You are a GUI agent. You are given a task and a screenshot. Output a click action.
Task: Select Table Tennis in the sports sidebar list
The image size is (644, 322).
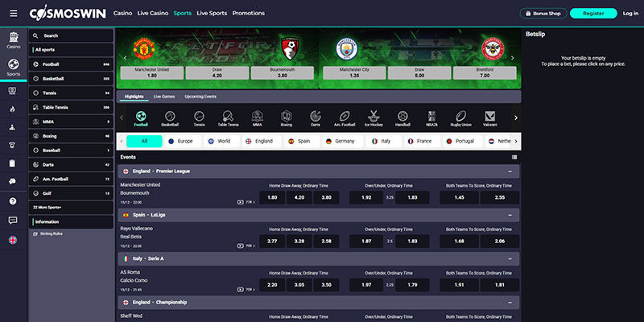[x=71, y=107]
